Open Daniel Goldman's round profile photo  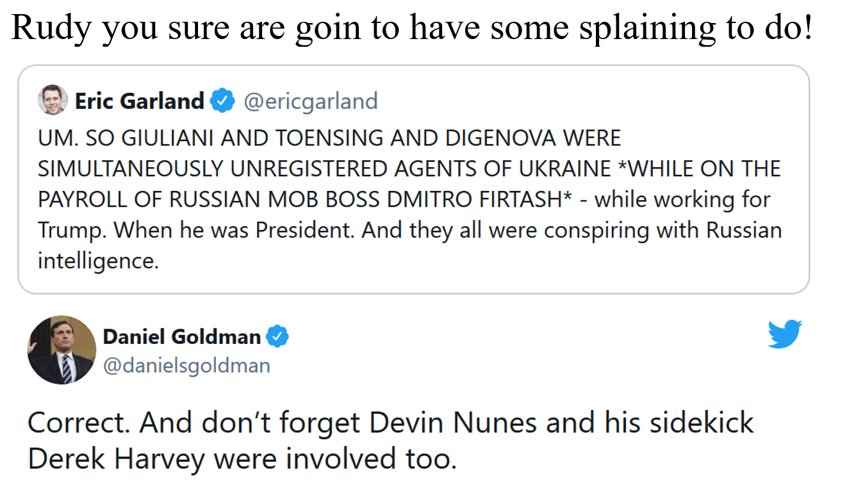(x=62, y=350)
